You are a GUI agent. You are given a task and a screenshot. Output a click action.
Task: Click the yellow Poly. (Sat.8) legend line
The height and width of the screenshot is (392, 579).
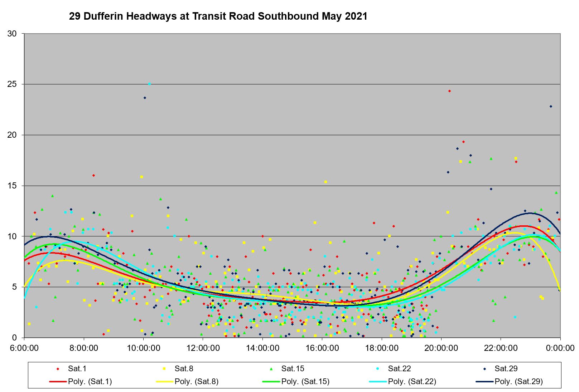pos(164,382)
